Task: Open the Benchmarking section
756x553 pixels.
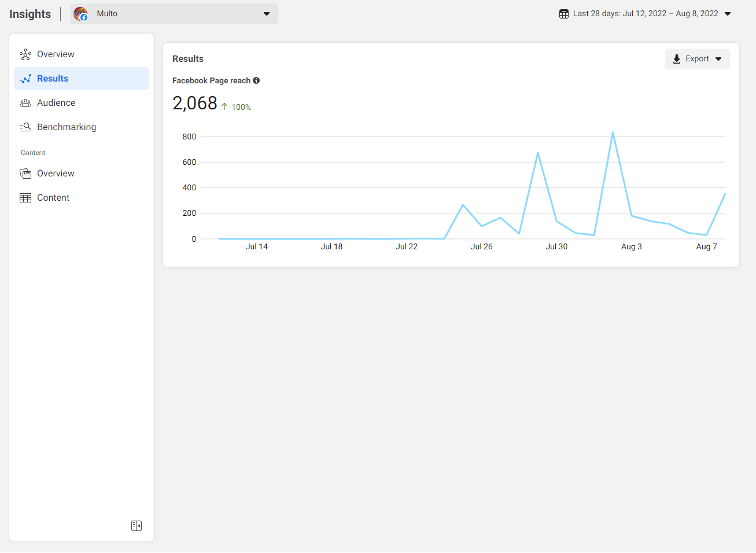Action: [67, 127]
